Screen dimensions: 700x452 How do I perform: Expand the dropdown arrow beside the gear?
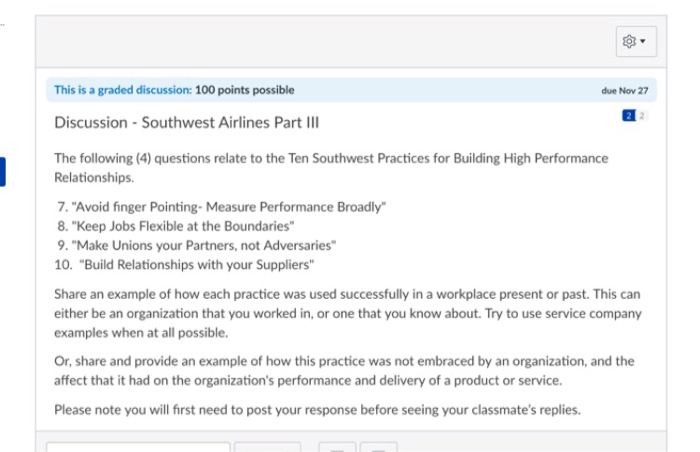point(643,41)
